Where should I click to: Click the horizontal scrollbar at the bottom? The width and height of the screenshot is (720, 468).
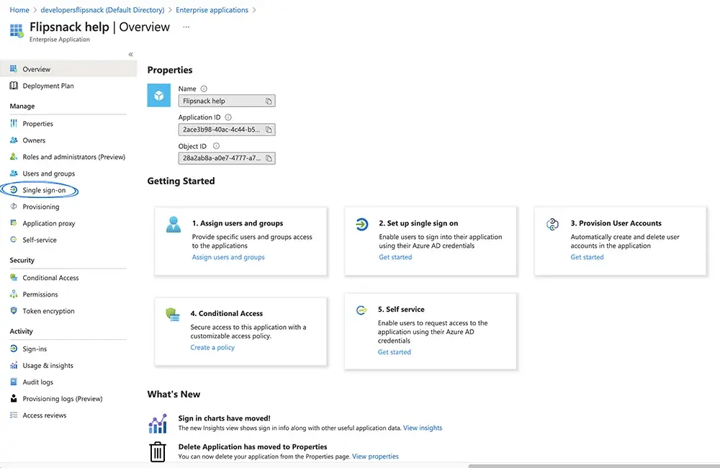coord(594,466)
